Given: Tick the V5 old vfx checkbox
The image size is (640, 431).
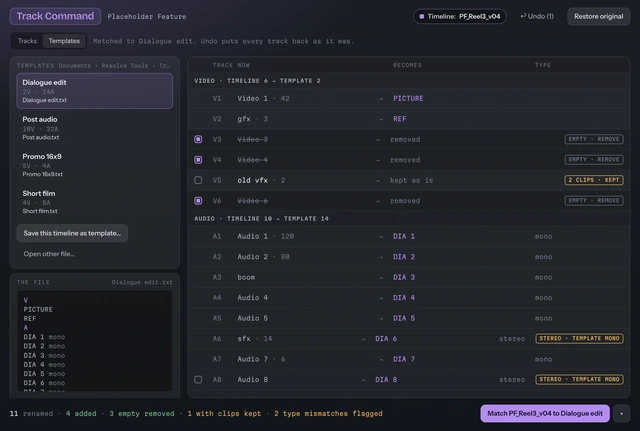Looking at the screenshot, I should (x=198, y=180).
